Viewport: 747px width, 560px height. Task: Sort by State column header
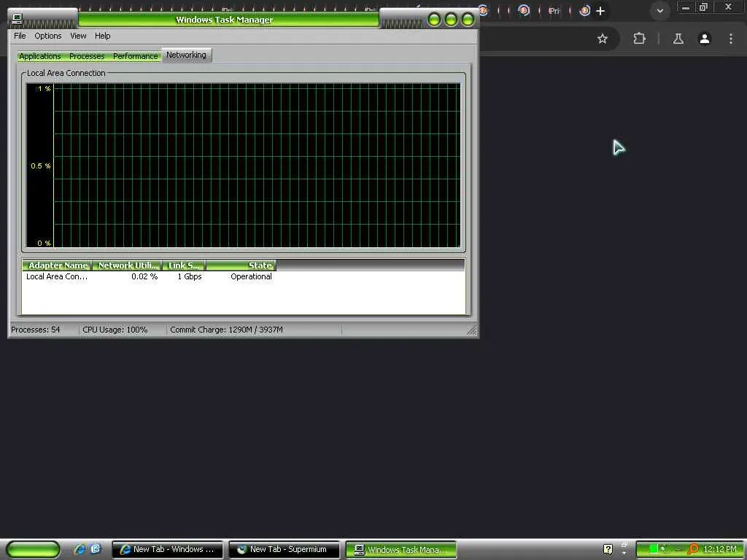(x=241, y=265)
